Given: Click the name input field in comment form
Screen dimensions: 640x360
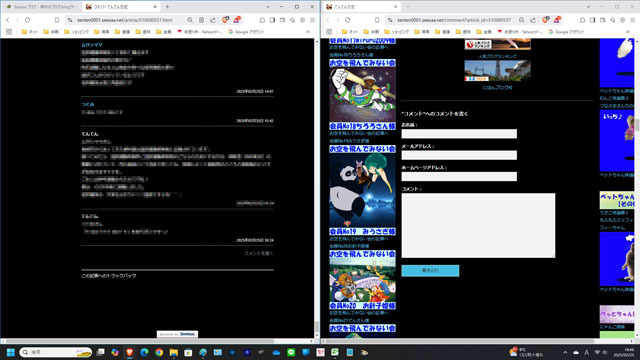Looking at the screenshot, I should (x=459, y=134).
